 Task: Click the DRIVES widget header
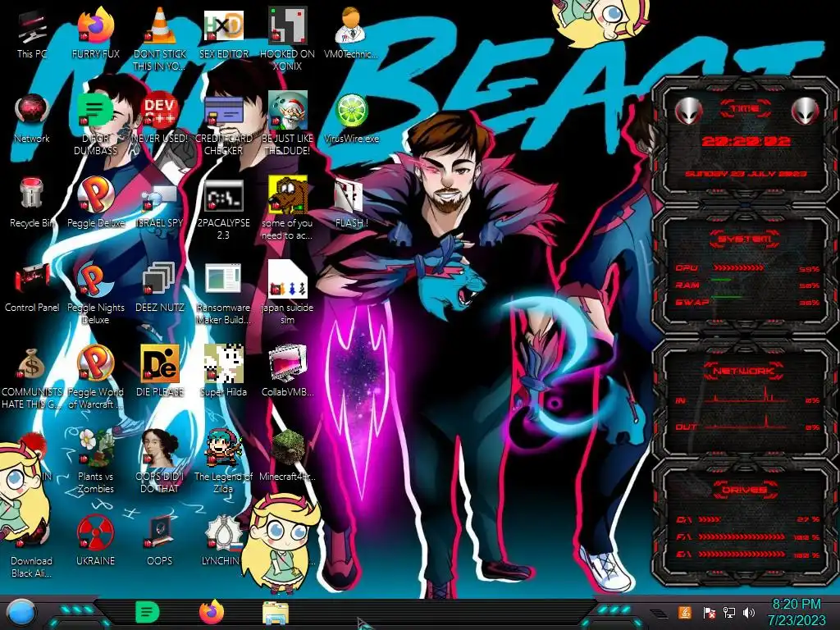pos(743,490)
